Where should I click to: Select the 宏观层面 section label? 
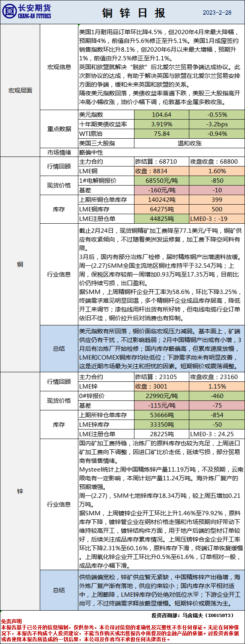coord(20,91)
